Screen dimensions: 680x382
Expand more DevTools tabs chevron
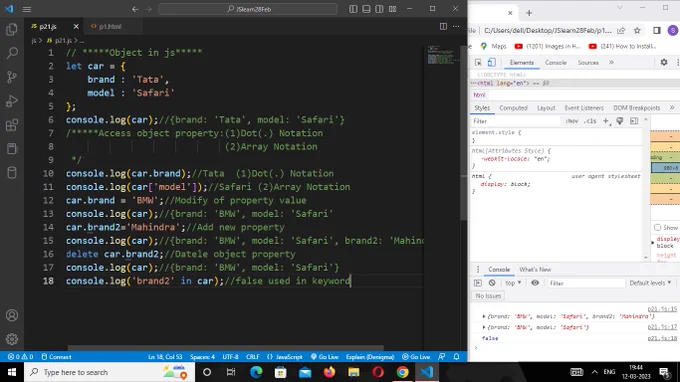pos(611,62)
